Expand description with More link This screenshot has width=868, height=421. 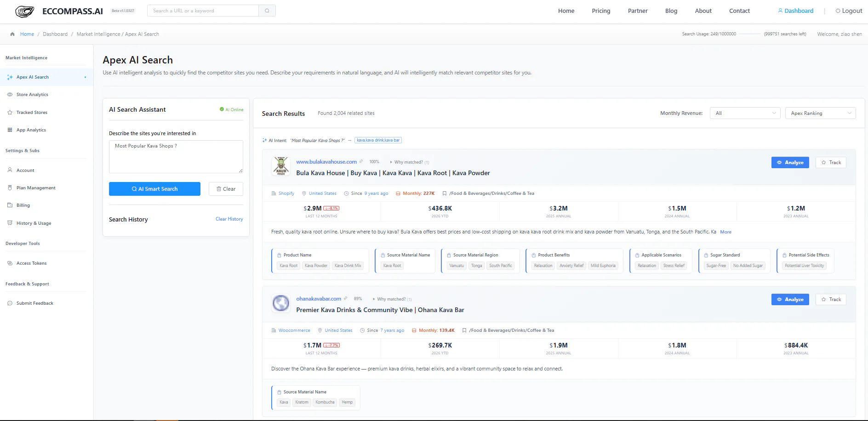click(725, 232)
